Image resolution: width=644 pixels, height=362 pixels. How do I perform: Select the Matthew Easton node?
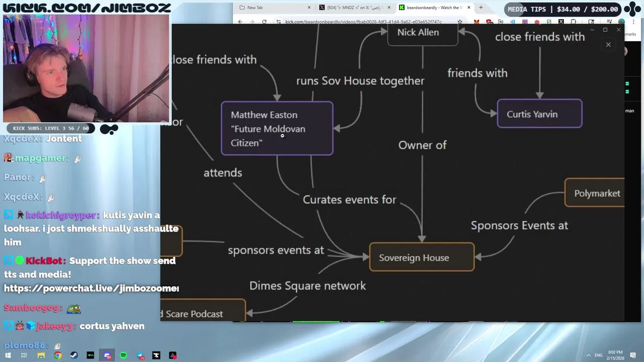277,129
